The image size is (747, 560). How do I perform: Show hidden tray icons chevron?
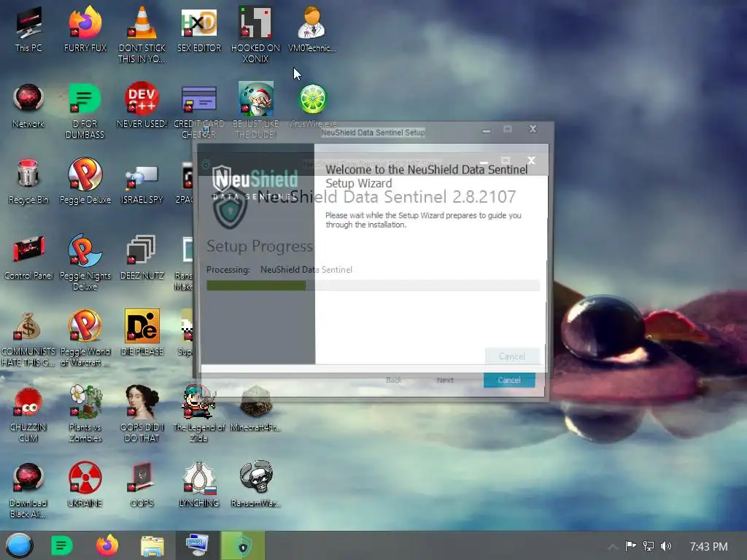click(x=613, y=547)
